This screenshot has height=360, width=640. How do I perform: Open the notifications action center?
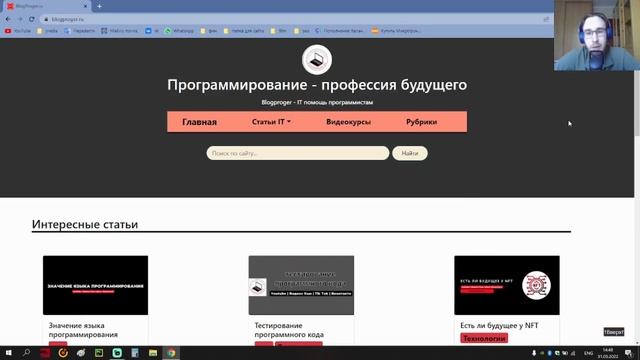pos(629,353)
